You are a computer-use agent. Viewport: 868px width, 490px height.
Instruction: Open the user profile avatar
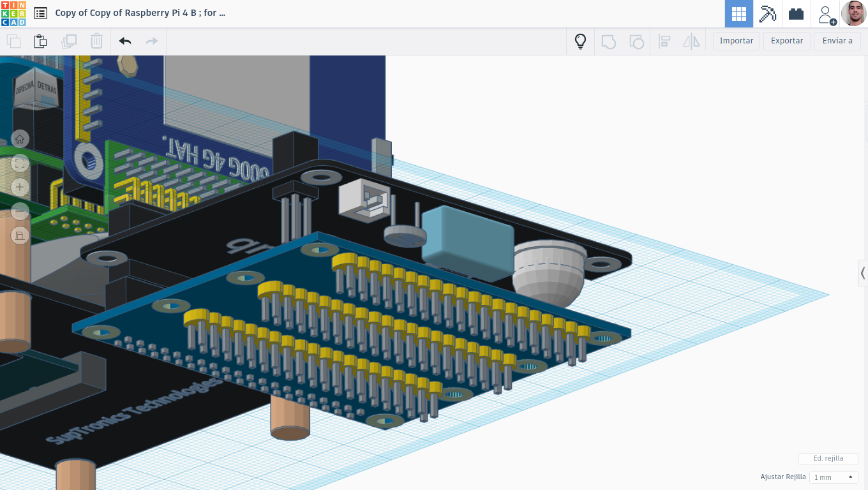click(x=853, y=13)
